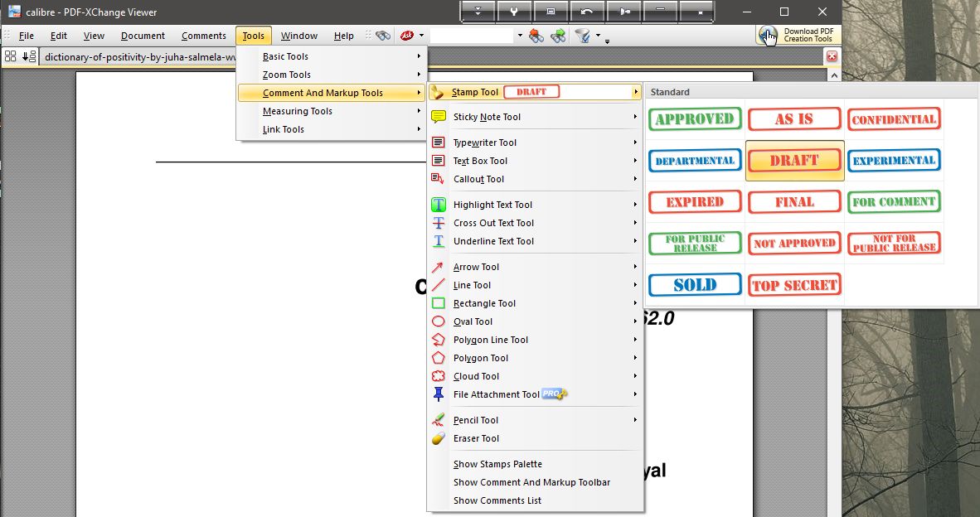
Task: Open the Link Tools submenu
Action: [332, 129]
